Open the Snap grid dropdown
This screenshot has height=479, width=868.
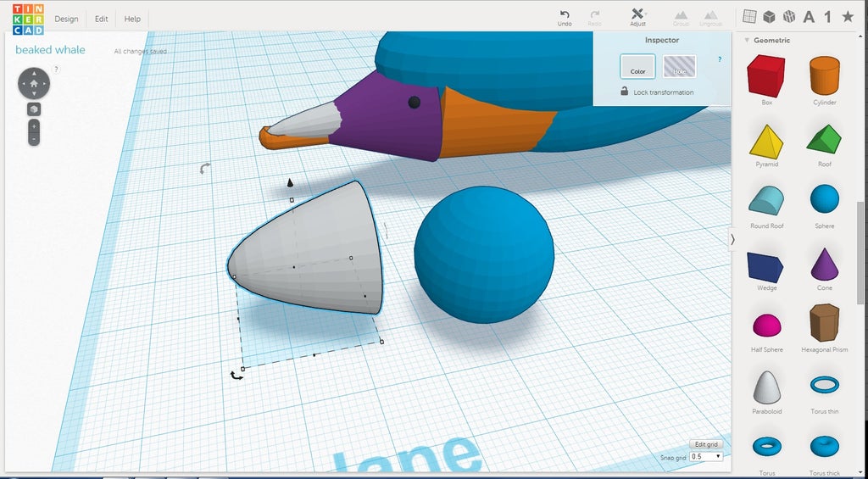(x=706, y=457)
